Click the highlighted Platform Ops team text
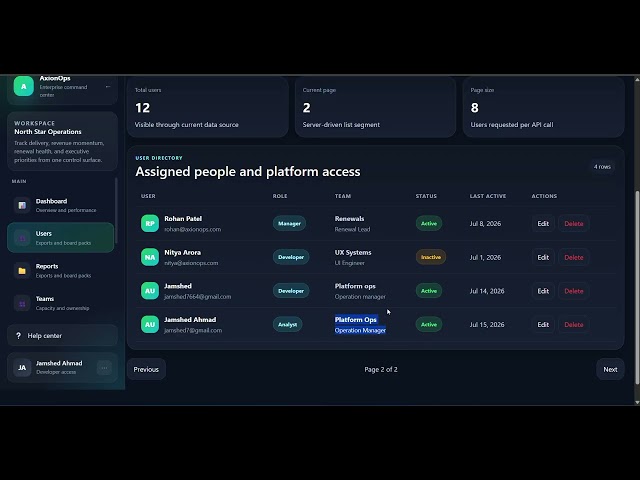The image size is (640, 480). point(356,320)
